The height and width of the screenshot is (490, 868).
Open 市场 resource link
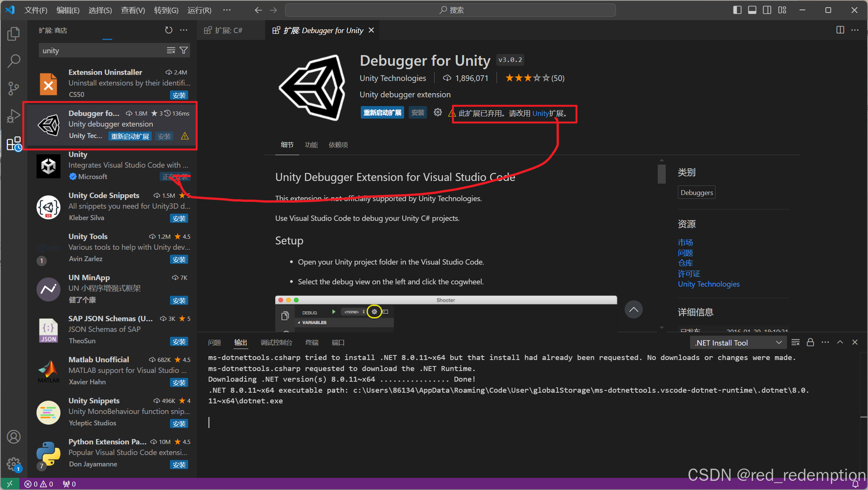[686, 242]
